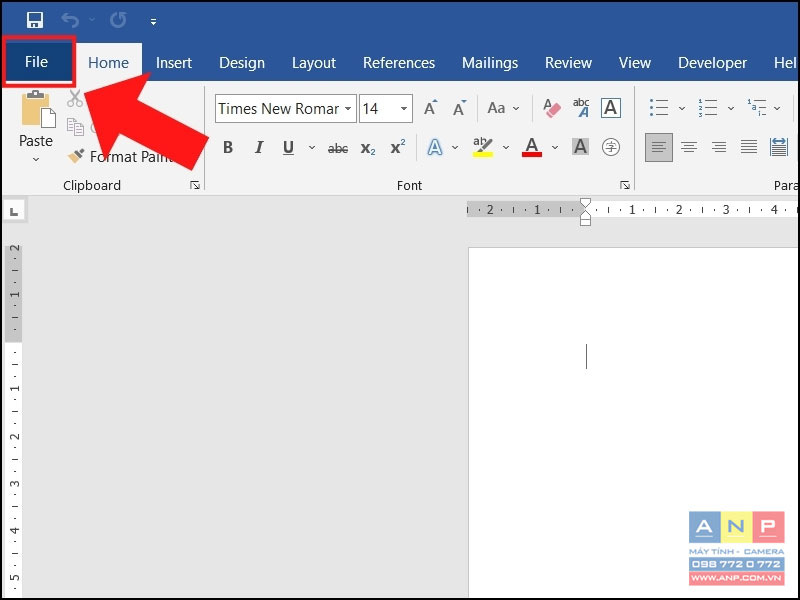Screen dimensions: 800x600
Task: Toggle superscript formatting
Action: [398, 147]
